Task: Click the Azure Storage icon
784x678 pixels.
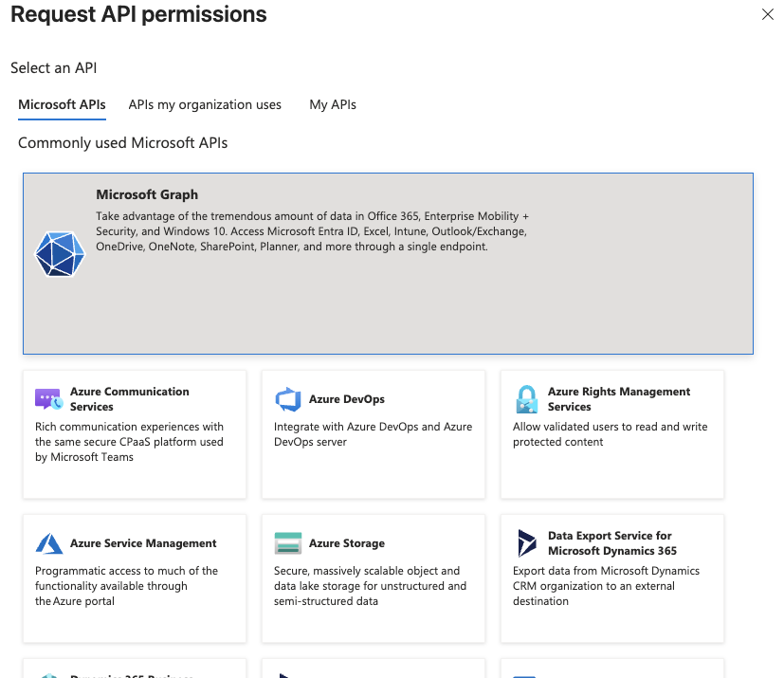Action: point(287,543)
